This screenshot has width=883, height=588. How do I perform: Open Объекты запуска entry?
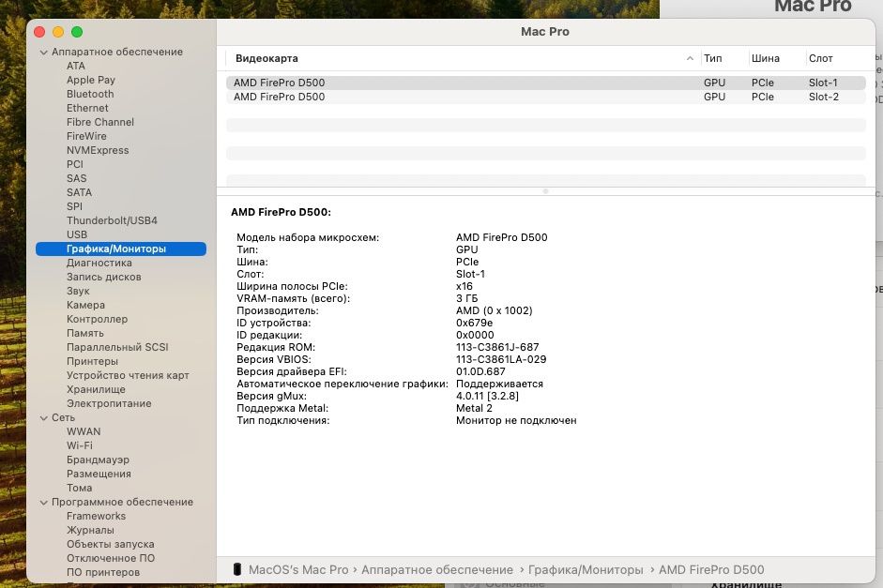click(x=111, y=544)
